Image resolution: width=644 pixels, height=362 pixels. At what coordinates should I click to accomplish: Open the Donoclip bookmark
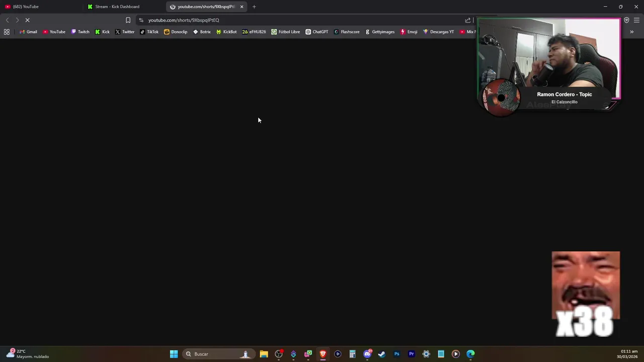[176, 32]
